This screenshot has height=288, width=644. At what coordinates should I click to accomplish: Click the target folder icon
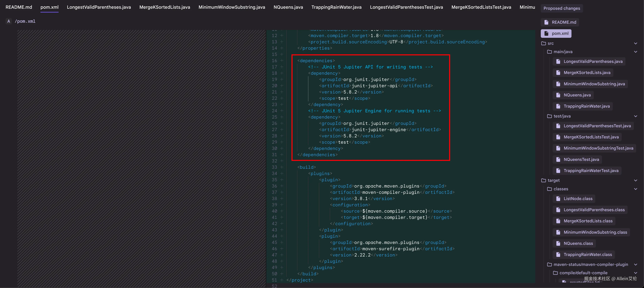[x=544, y=180]
